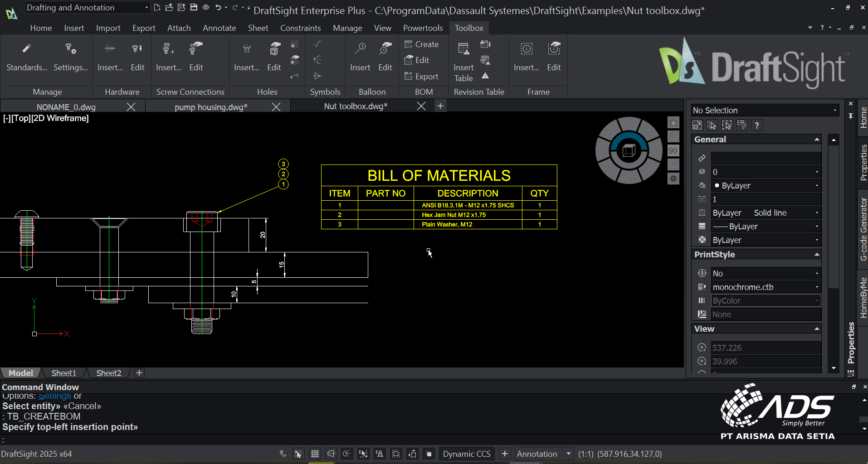
Task: Open the G-code Generator side tab
Action: [x=863, y=229]
